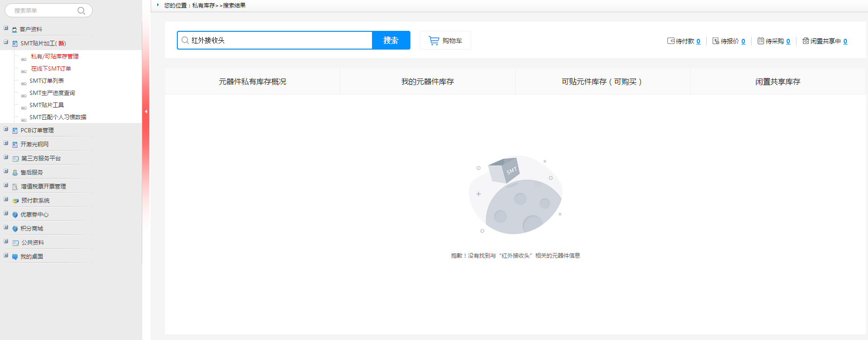This screenshot has height=340, width=868.
Task: Click the pending payment wallet icon
Action: [x=671, y=41]
